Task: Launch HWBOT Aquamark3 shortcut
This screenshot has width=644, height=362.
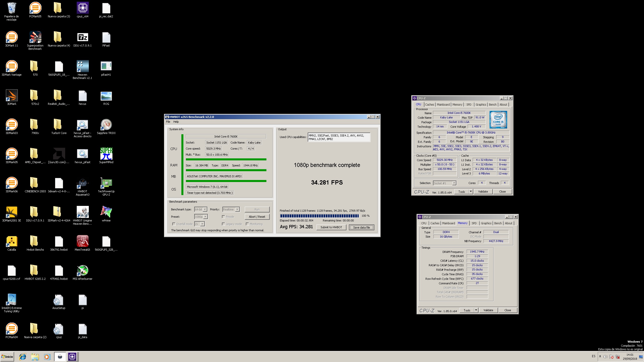Action: [x=83, y=187]
